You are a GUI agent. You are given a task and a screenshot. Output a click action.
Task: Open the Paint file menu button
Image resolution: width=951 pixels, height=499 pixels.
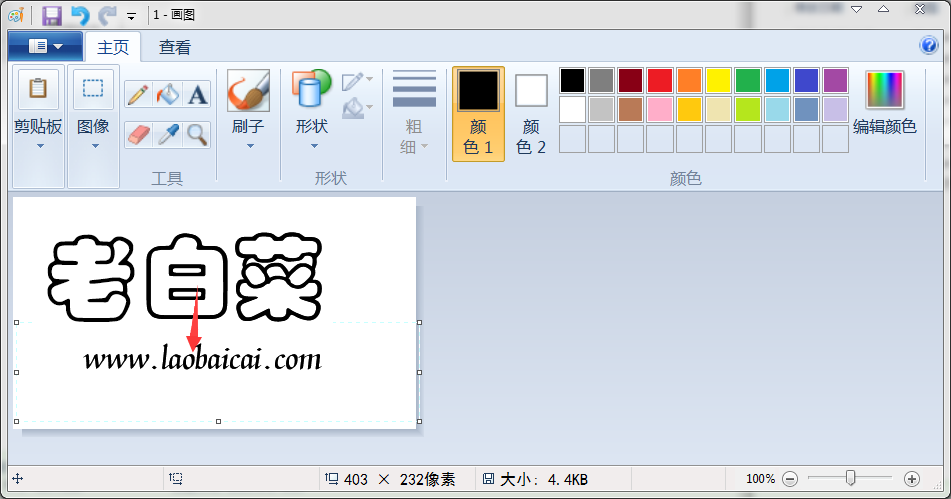[x=45, y=46]
